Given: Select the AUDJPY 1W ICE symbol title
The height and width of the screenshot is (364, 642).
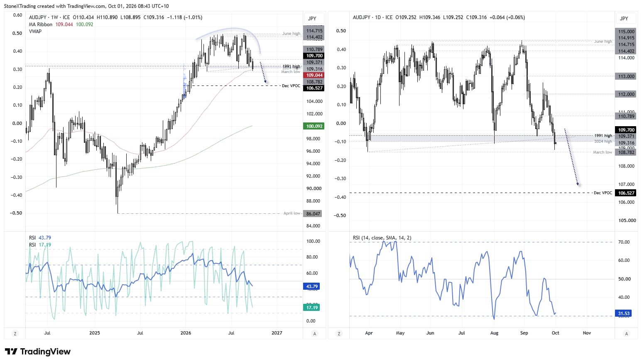Looking at the screenshot, I should pyautogui.click(x=49, y=17).
